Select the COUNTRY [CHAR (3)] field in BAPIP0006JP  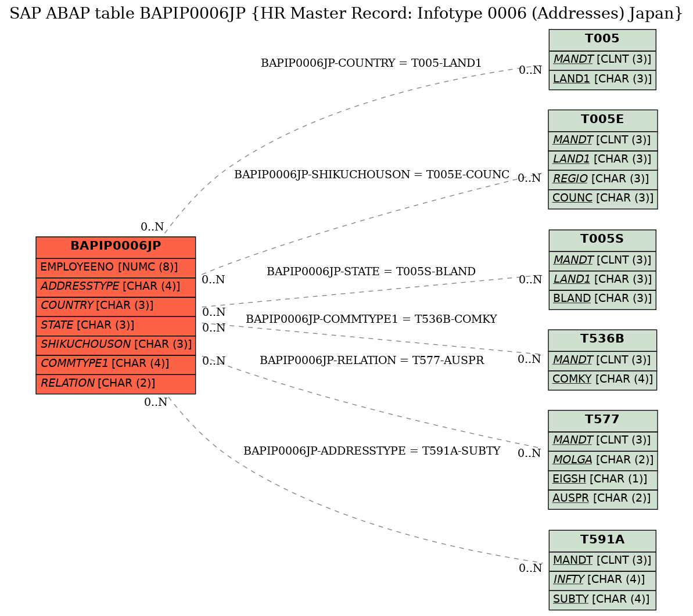(x=116, y=307)
